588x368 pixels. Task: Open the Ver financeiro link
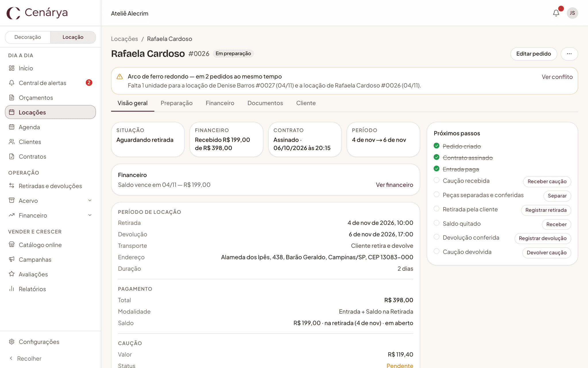tap(394, 185)
